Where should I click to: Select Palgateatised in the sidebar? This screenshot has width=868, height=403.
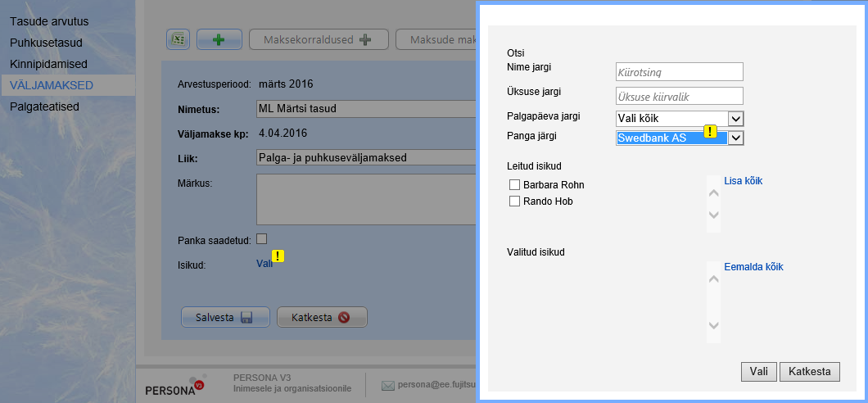pyautogui.click(x=48, y=106)
